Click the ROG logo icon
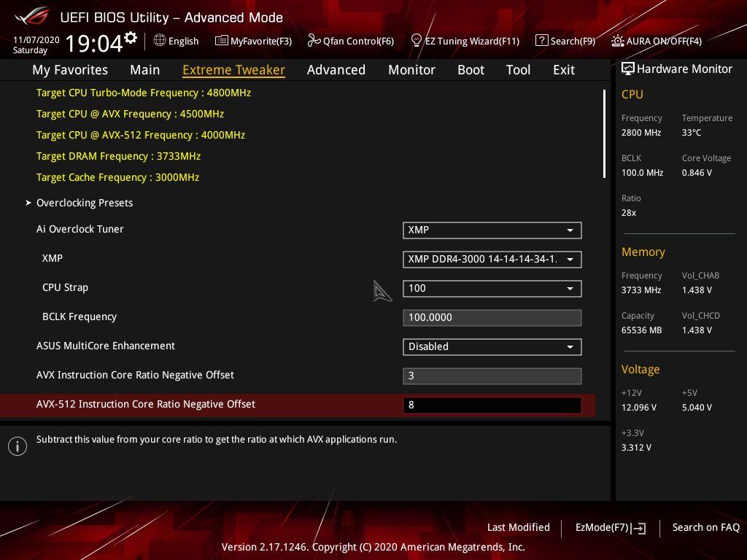 (x=31, y=17)
